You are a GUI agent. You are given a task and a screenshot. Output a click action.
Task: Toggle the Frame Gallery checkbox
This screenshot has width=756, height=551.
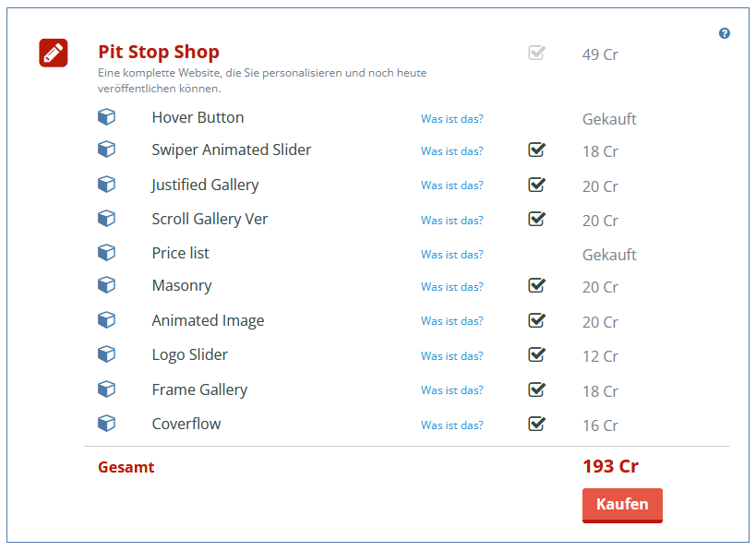(536, 389)
